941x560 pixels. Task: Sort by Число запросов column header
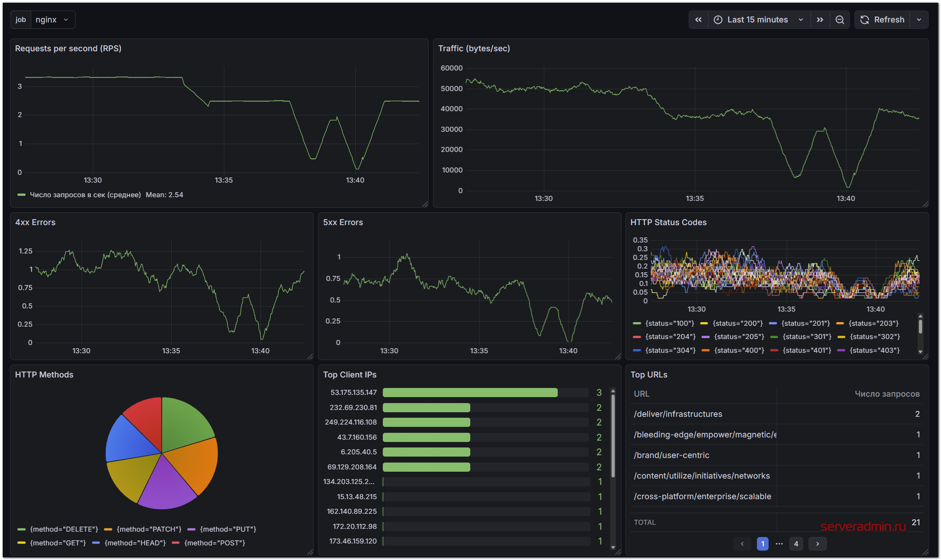pos(887,394)
